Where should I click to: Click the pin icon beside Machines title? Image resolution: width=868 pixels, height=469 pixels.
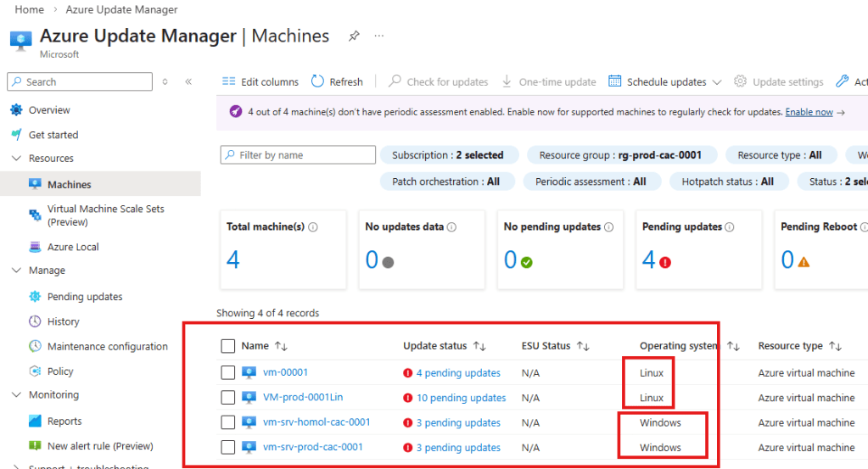[354, 36]
